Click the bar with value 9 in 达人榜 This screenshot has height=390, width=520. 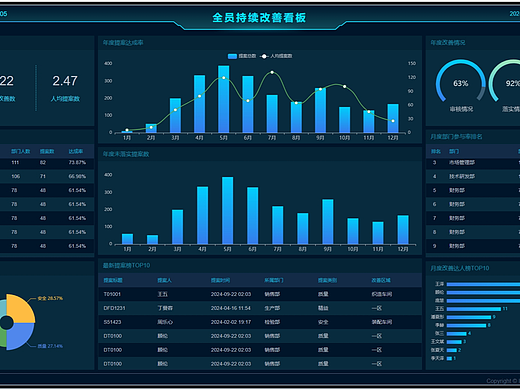tap(469, 317)
